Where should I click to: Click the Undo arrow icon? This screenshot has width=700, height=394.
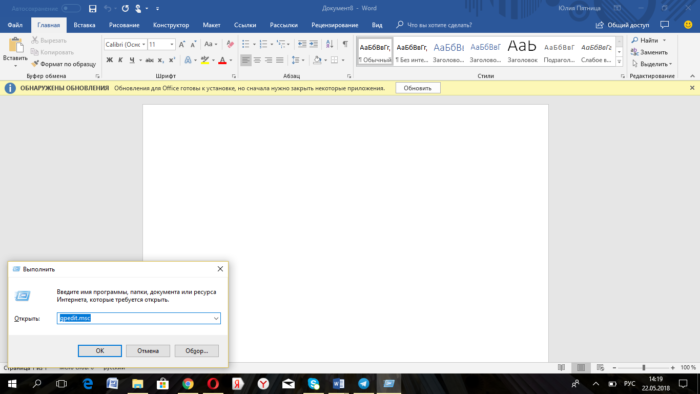pos(108,8)
